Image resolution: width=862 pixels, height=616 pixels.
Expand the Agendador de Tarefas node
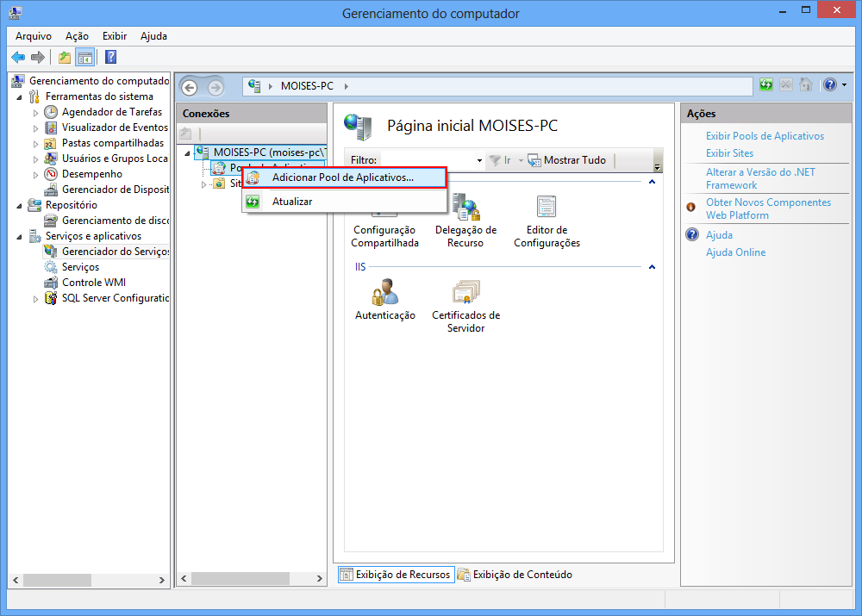tap(35, 113)
